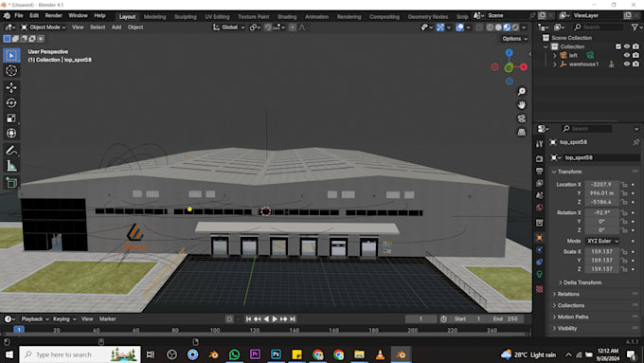
Task: Collapse the Transform panel
Action: pos(569,172)
